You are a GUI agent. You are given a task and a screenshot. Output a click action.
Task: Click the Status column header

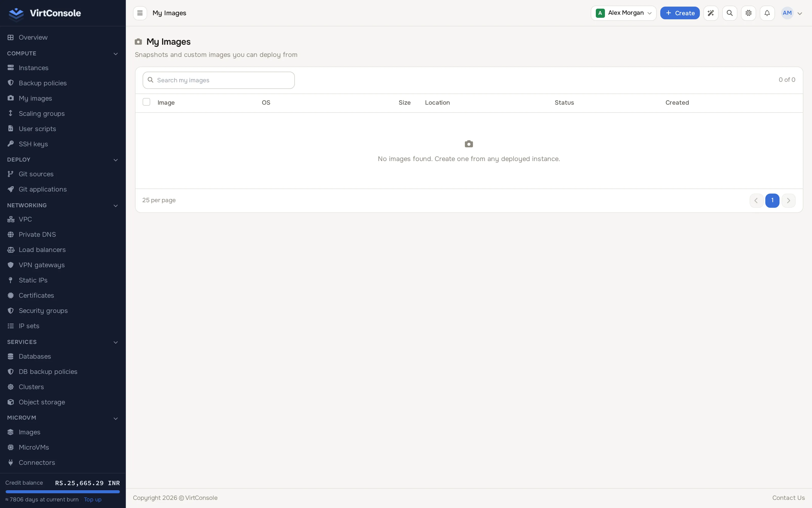click(564, 102)
